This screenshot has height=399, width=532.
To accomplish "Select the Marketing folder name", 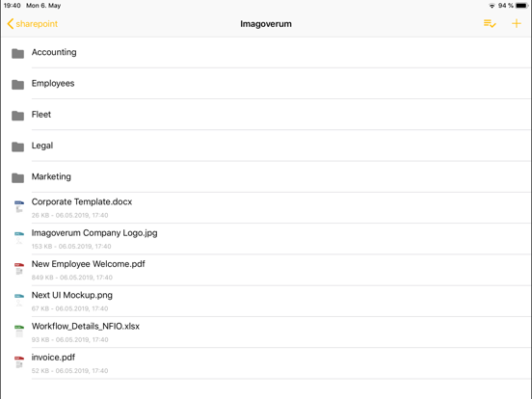I will (51, 176).
